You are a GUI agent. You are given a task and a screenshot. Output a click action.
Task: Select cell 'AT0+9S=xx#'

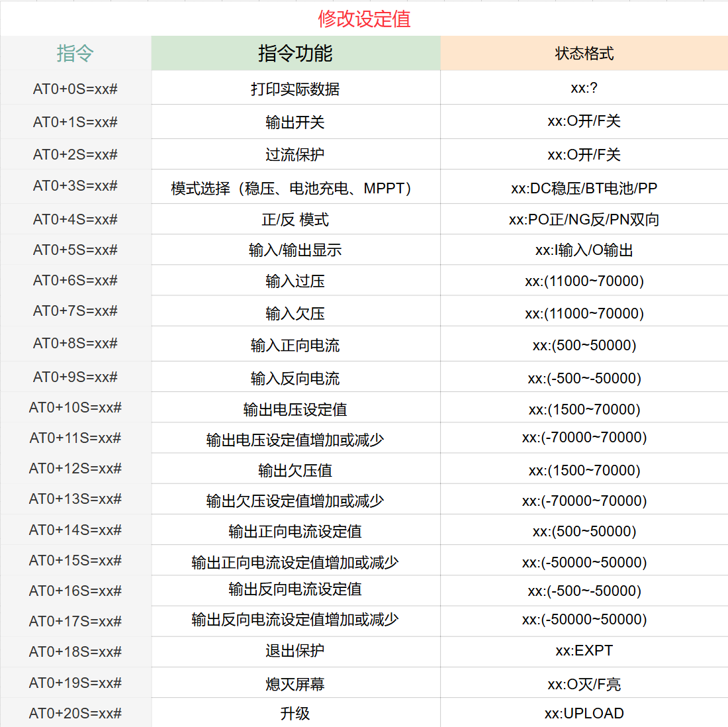pyautogui.click(x=75, y=377)
